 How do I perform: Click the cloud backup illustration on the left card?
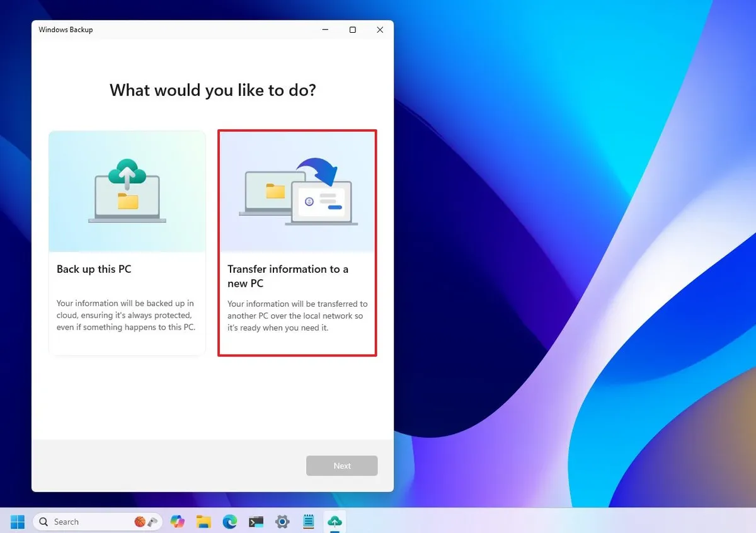127,191
